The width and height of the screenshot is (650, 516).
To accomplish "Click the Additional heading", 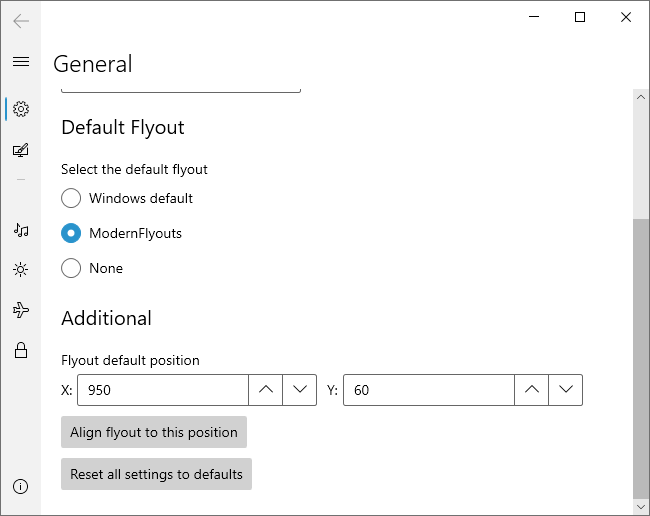I will [x=107, y=318].
